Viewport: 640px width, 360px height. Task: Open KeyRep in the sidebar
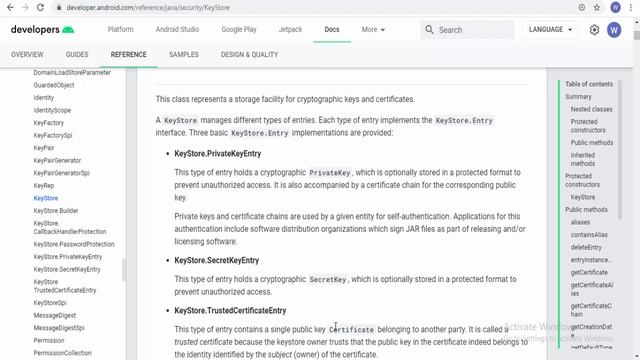44,185
